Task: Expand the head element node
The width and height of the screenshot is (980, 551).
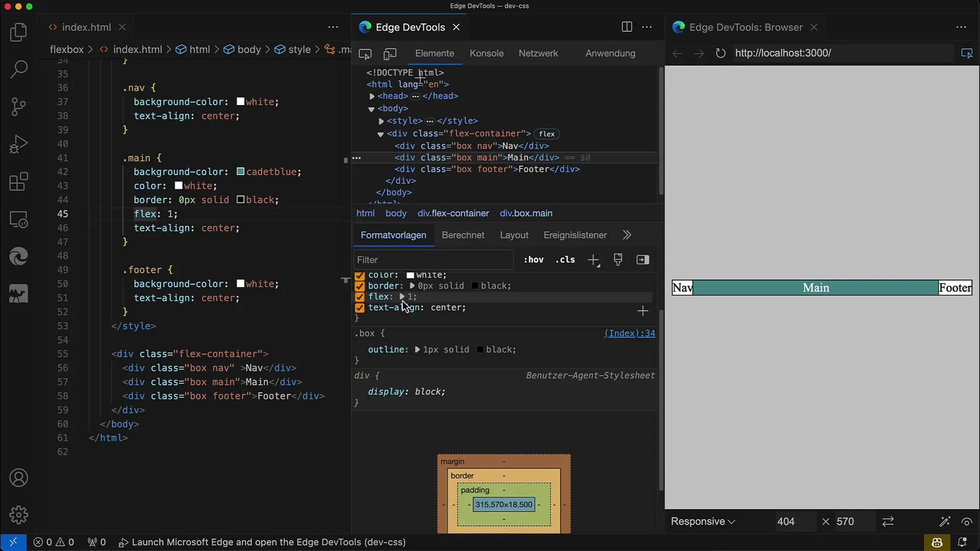Action: tap(372, 96)
